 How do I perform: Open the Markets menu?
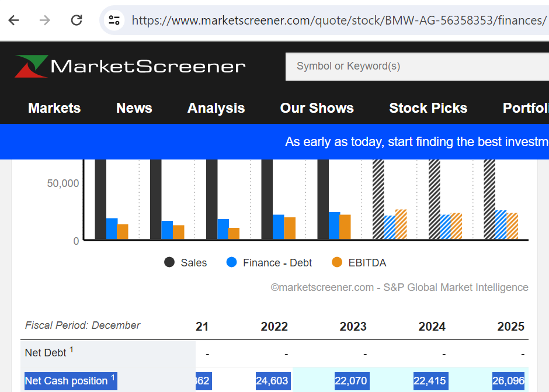pyautogui.click(x=54, y=108)
